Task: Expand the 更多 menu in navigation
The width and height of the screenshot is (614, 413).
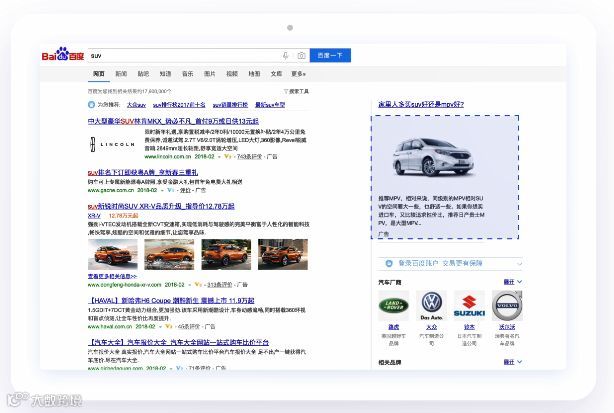Action: [x=298, y=74]
